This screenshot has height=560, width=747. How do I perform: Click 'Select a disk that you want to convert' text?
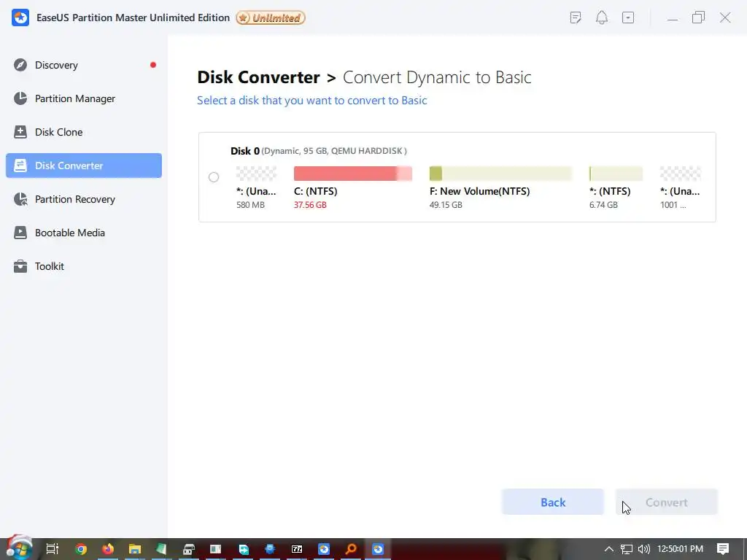[x=312, y=101]
